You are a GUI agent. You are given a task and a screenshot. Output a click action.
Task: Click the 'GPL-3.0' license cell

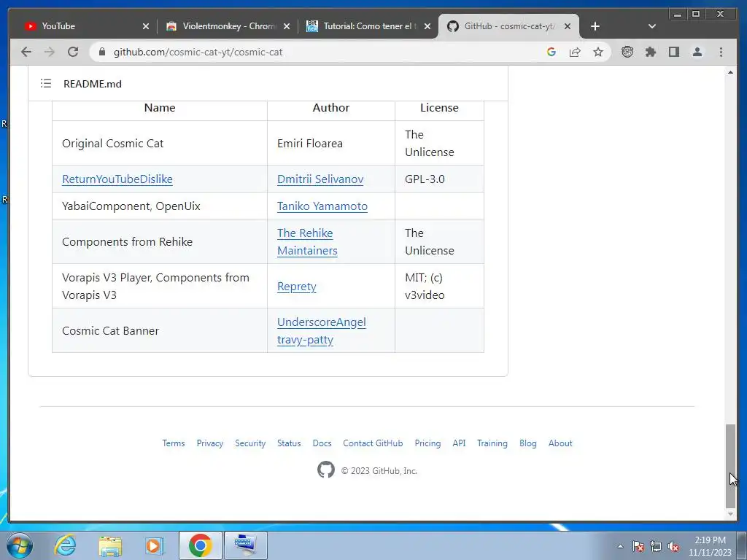click(x=439, y=179)
